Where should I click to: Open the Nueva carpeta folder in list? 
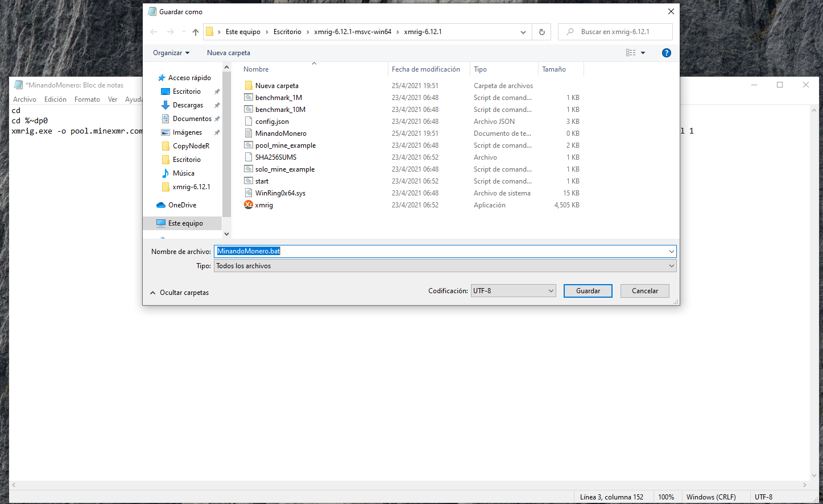coord(276,86)
